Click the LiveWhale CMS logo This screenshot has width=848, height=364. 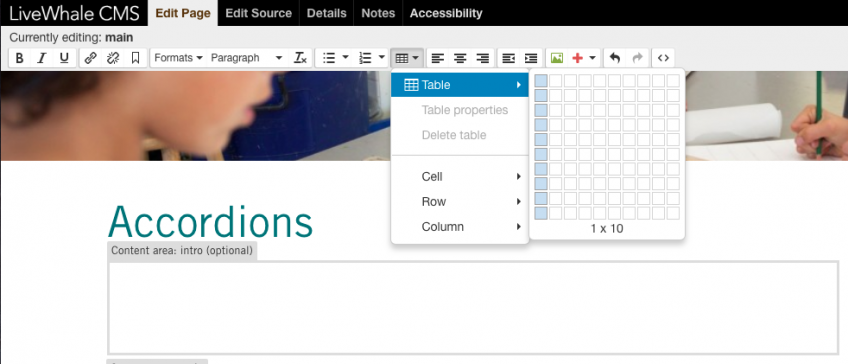pos(74,14)
